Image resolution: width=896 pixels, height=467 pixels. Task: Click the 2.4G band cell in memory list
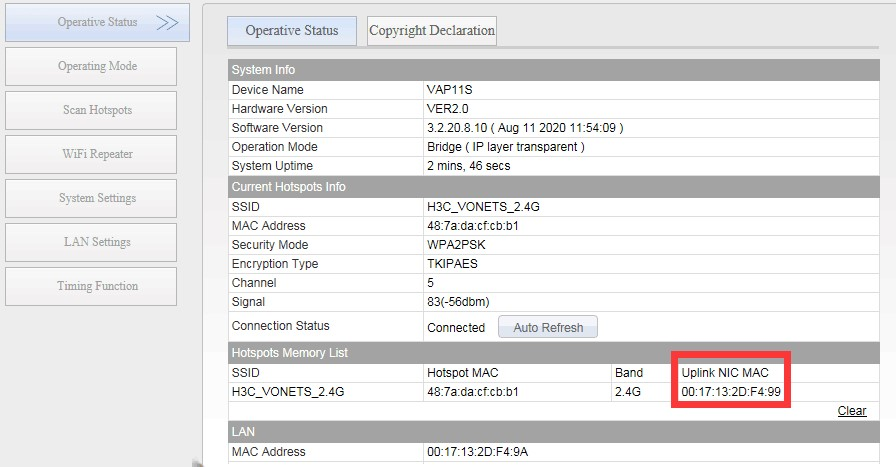[629, 392]
